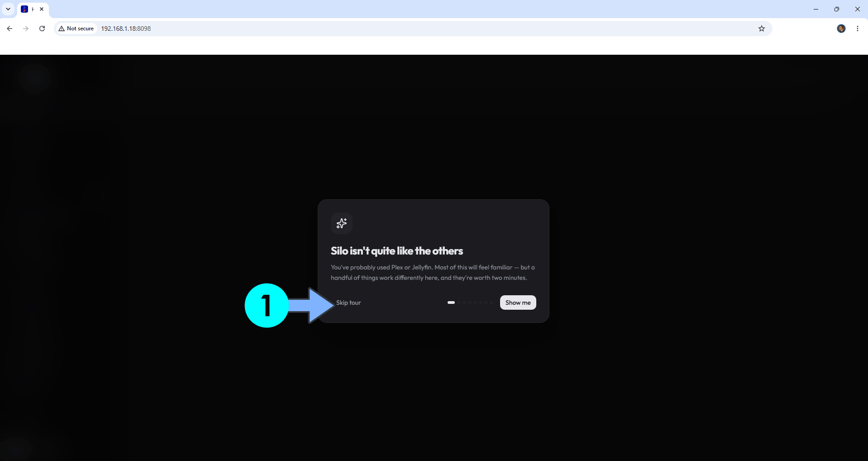Viewport: 868px width, 461px height.
Task: Restore down the browser window
Action: coord(837,9)
